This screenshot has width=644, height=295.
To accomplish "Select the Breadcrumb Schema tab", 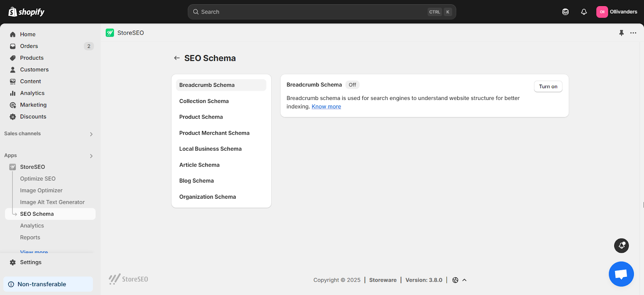I will [x=221, y=85].
